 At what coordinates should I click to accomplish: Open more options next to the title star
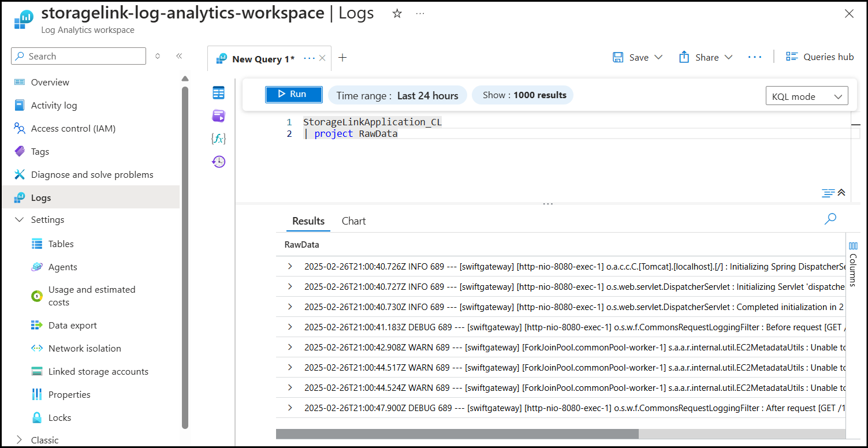tap(420, 13)
